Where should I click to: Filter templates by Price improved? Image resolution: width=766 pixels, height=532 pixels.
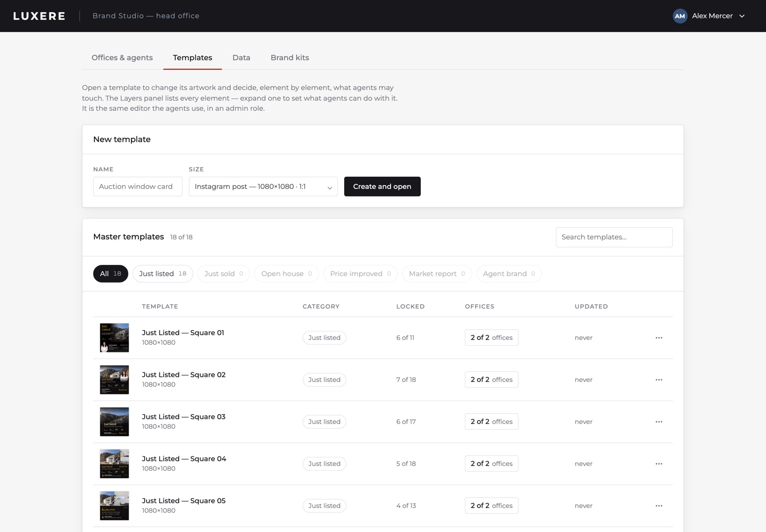click(x=361, y=274)
